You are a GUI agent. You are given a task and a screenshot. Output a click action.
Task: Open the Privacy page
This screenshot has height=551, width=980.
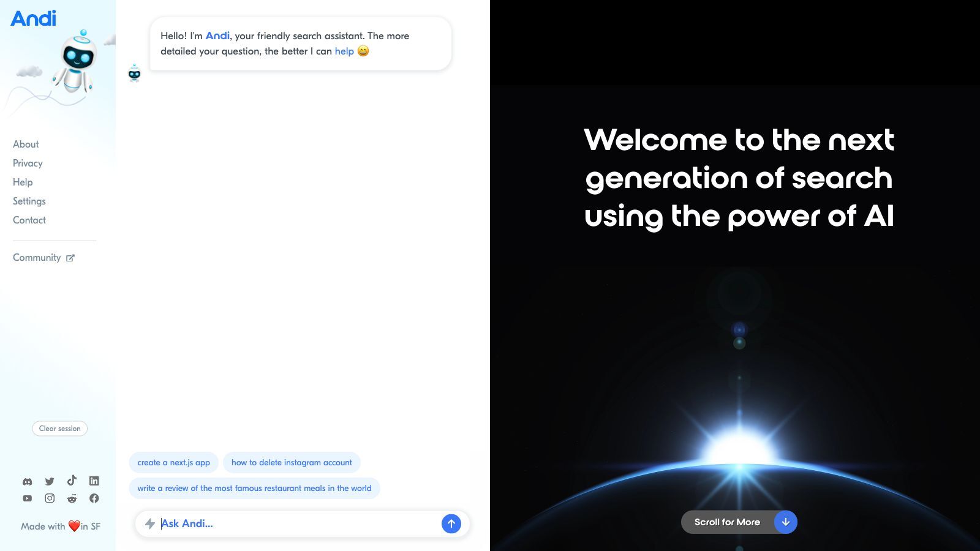[28, 163]
